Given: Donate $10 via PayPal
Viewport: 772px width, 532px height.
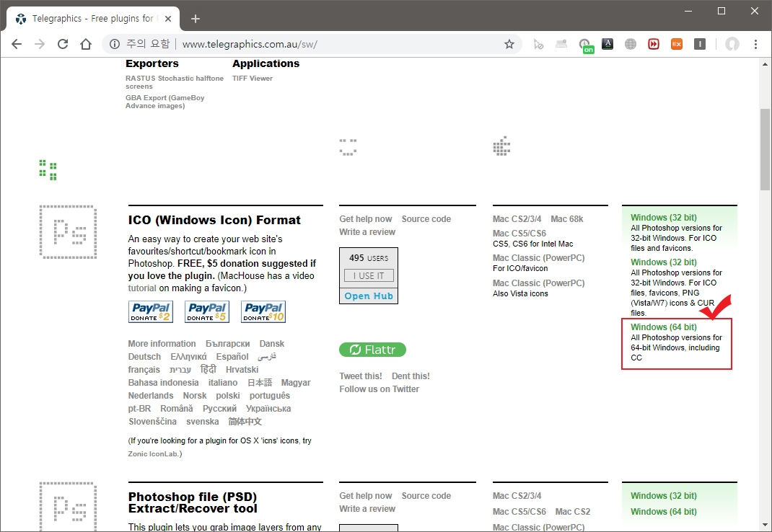Looking at the screenshot, I should 263,311.
